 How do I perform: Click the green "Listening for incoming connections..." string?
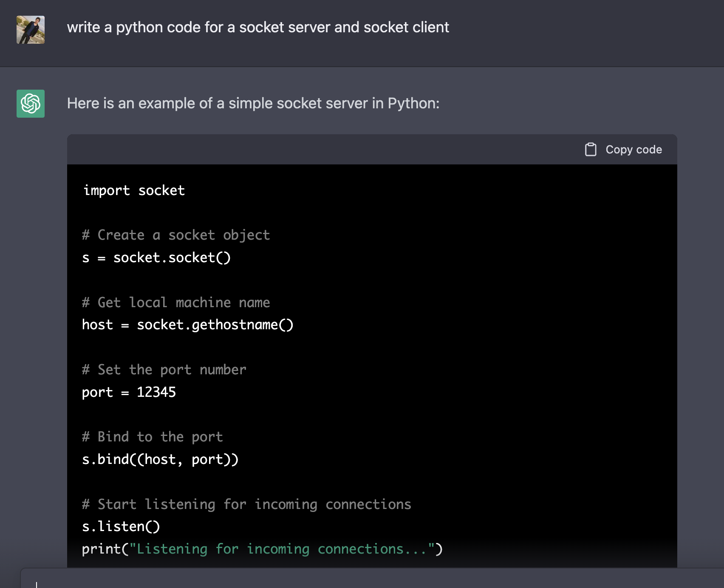(282, 549)
